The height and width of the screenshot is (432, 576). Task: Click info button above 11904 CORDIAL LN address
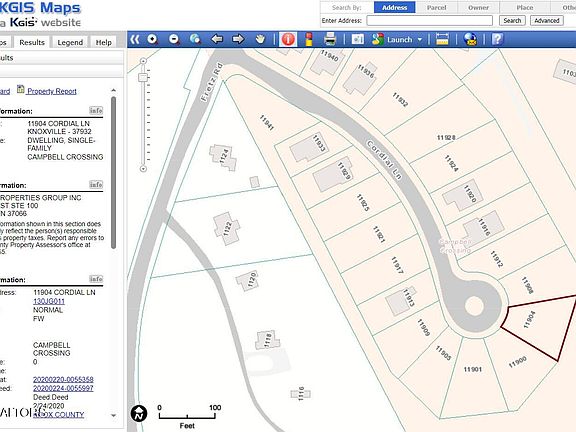click(x=96, y=279)
